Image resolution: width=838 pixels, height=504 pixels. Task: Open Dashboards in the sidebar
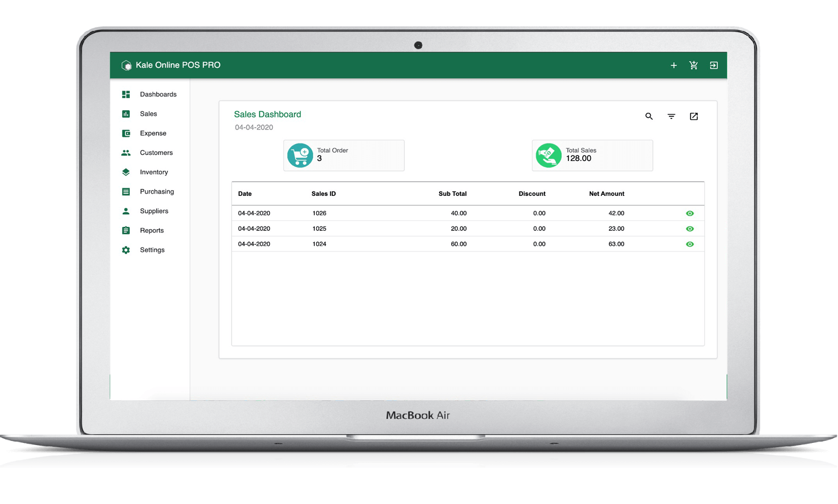[x=158, y=94]
